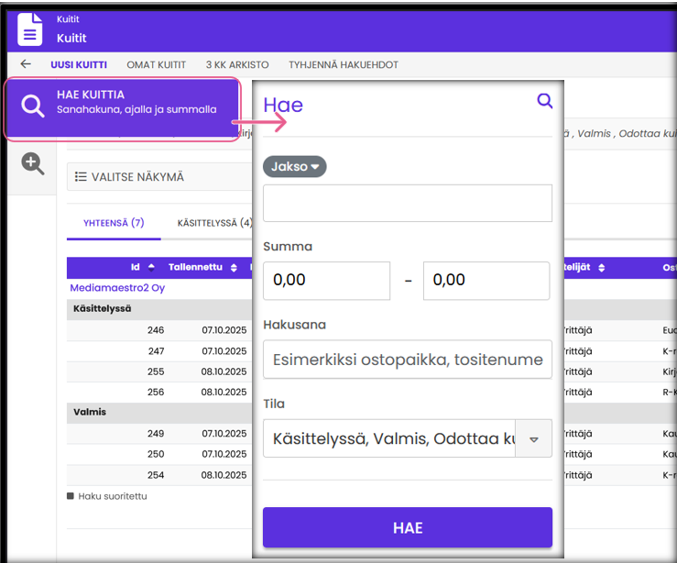This screenshot has width=678, height=563.
Task: Click the Hakusana keyword input field
Action: point(407,360)
